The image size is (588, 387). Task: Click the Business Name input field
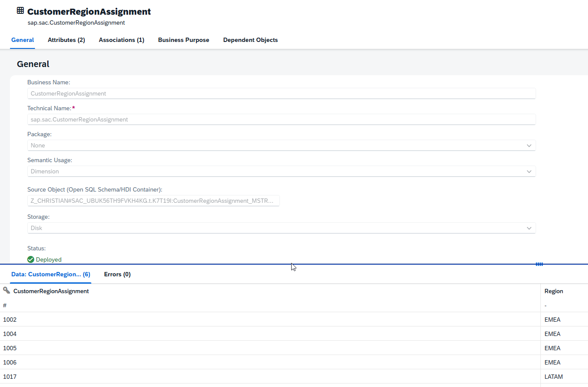coord(281,93)
